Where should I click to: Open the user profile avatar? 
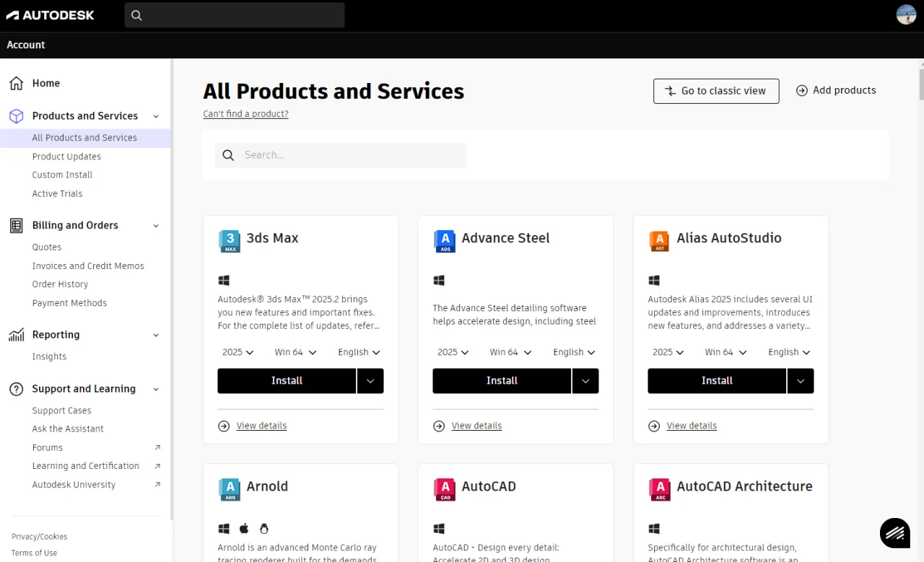(x=906, y=14)
